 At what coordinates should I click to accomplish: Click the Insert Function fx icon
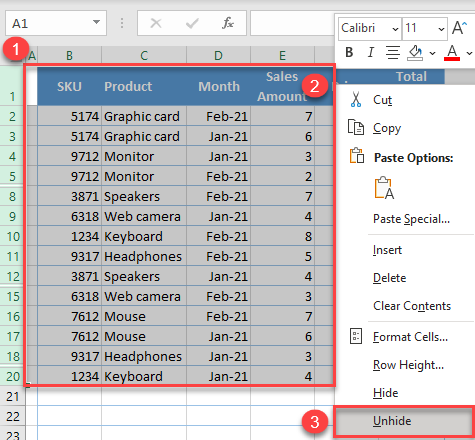pyautogui.click(x=228, y=23)
